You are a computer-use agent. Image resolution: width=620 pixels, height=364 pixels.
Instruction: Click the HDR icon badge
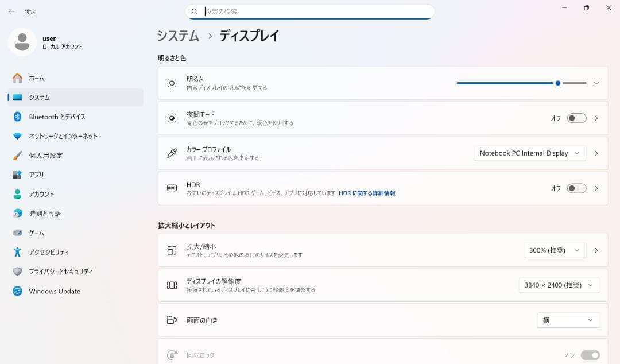tap(171, 188)
